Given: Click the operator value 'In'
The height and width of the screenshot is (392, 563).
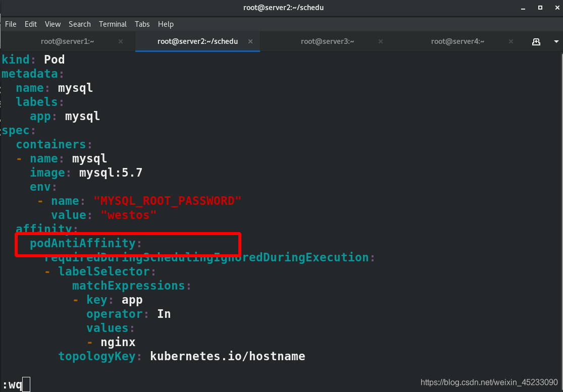Looking at the screenshot, I should pos(164,314).
